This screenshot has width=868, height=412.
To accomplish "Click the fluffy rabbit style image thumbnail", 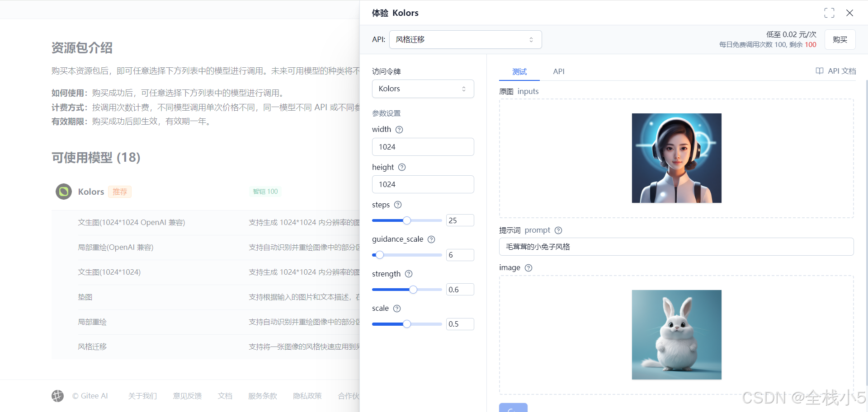I will click(x=677, y=335).
